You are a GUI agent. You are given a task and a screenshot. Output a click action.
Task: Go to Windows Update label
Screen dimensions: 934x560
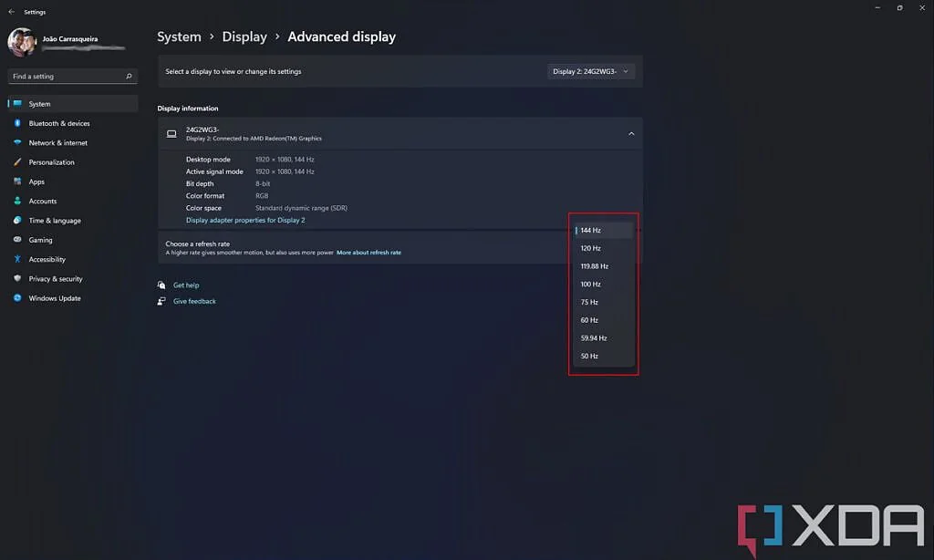54,298
